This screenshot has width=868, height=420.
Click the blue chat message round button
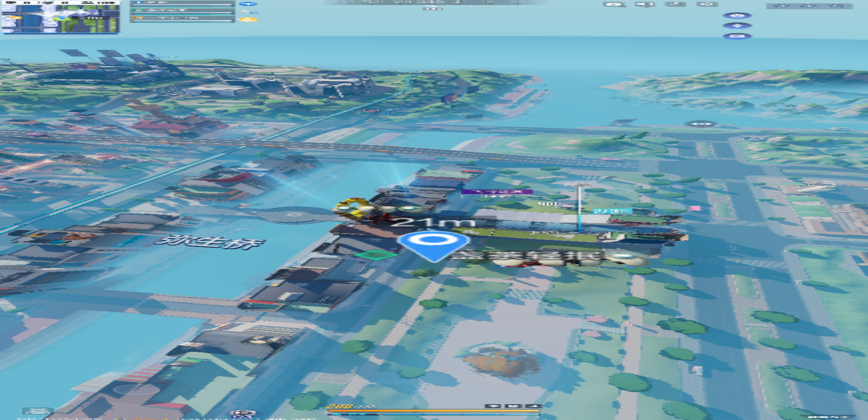tap(737, 36)
